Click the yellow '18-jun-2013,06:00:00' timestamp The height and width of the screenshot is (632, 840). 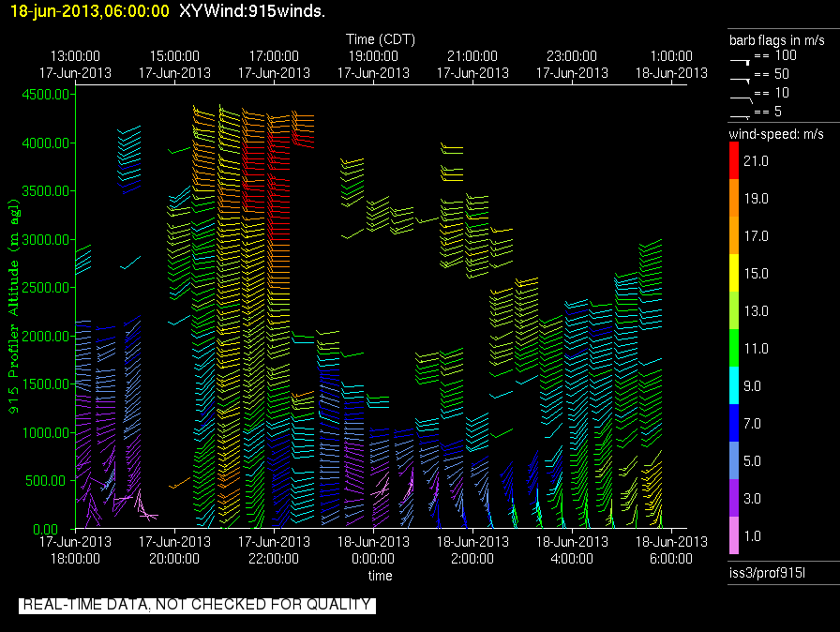[x=89, y=10]
